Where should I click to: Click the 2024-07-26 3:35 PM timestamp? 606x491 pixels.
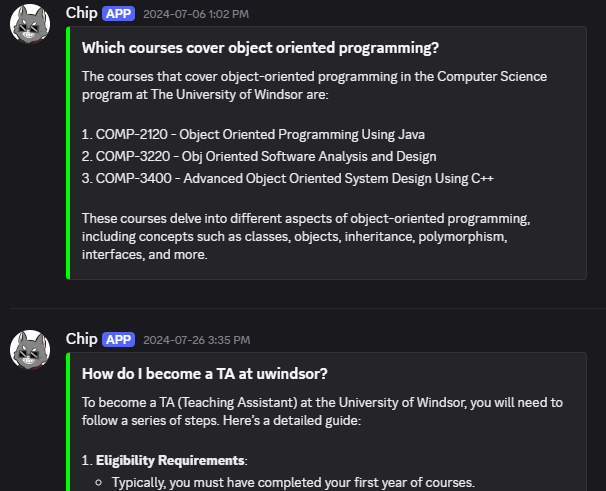click(197, 340)
